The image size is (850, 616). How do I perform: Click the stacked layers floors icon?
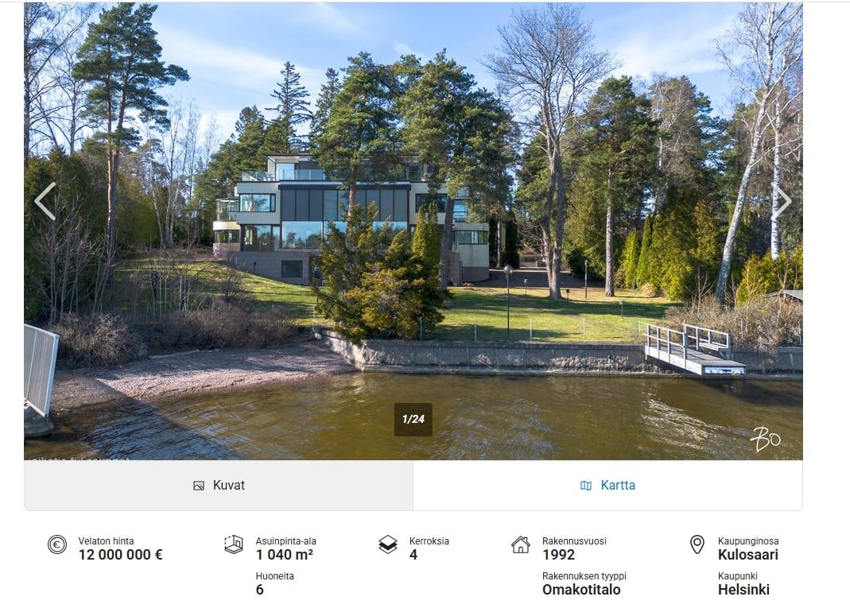[x=388, y=544]
